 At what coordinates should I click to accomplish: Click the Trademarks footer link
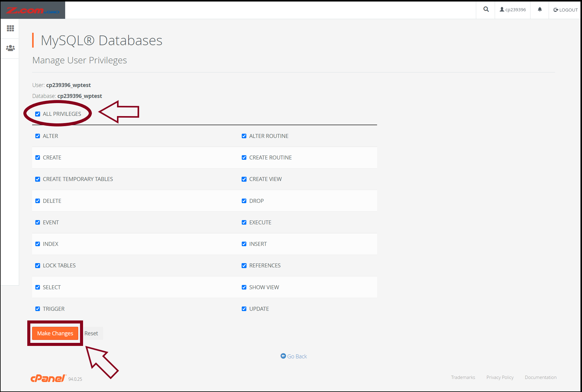click(463, 377)
